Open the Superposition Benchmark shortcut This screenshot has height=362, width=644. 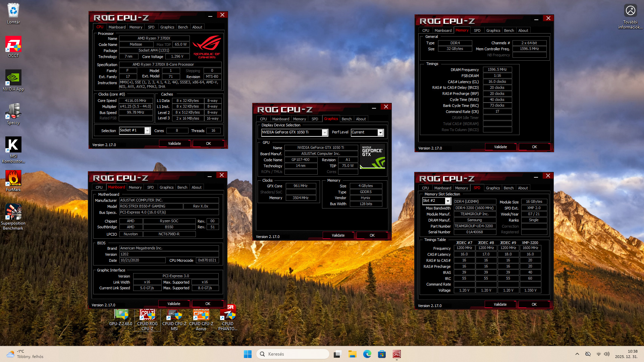click(x=13, y=213)
